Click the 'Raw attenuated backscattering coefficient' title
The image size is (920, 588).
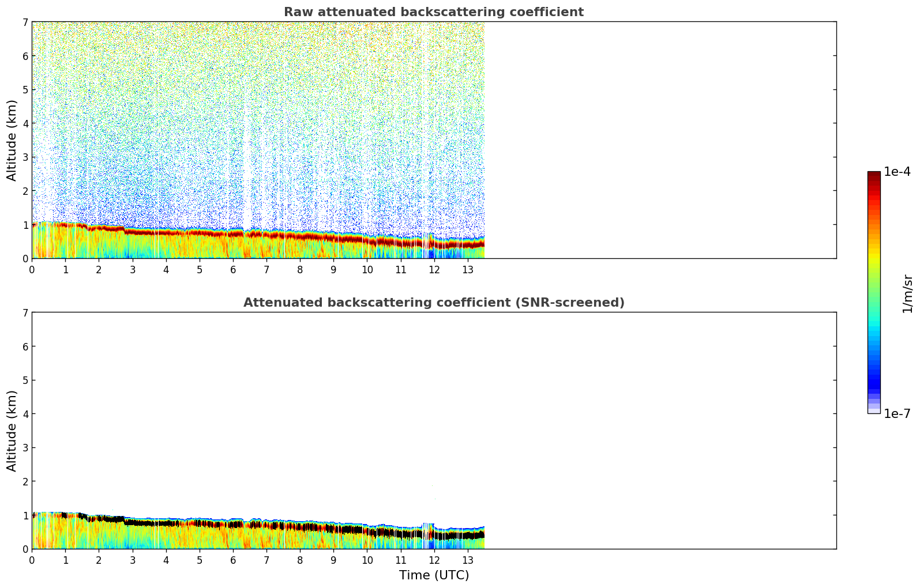[433, 12]
